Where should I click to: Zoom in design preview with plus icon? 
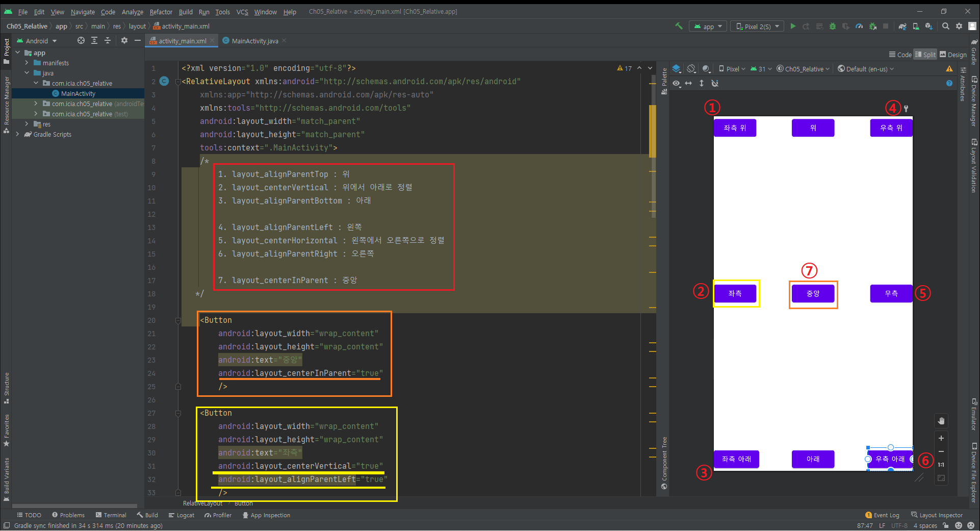click(x=941, y=438)
